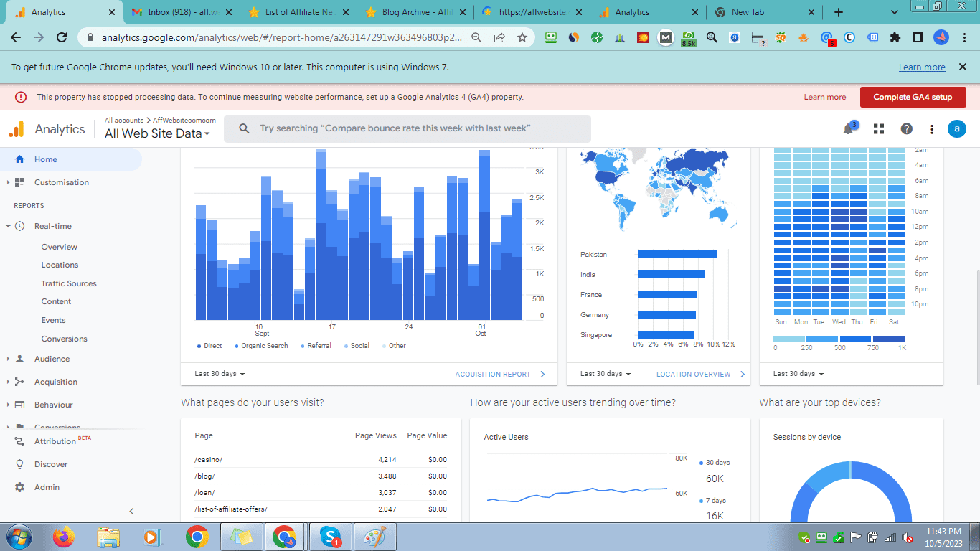The width and height of the screenshot is (980, 551).
Task: Click the Chrome address bar URL
Action: pos(282,37)
